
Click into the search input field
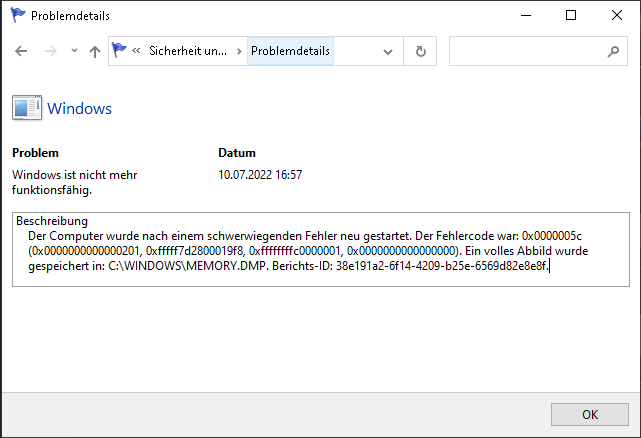click(527, 51)
